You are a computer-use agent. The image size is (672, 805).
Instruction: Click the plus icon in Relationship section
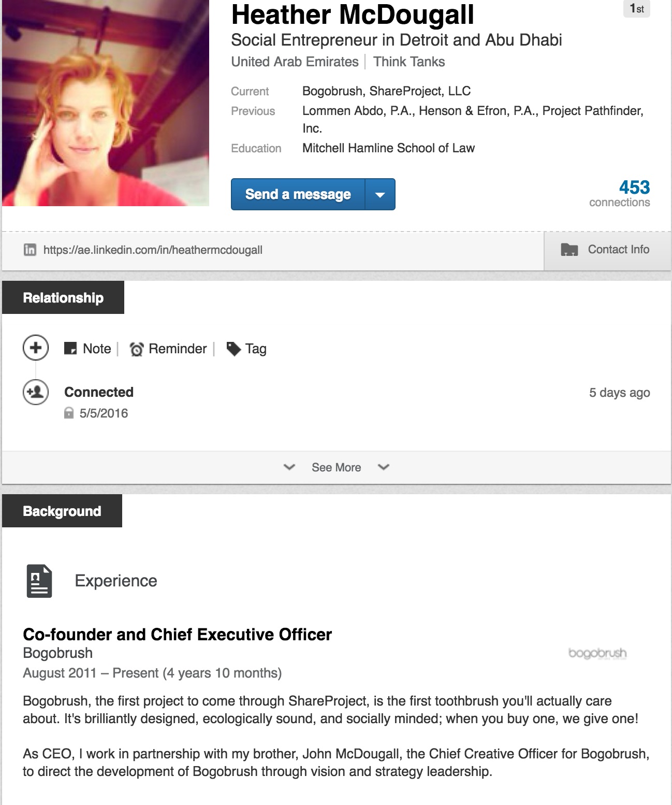point(36,348)
